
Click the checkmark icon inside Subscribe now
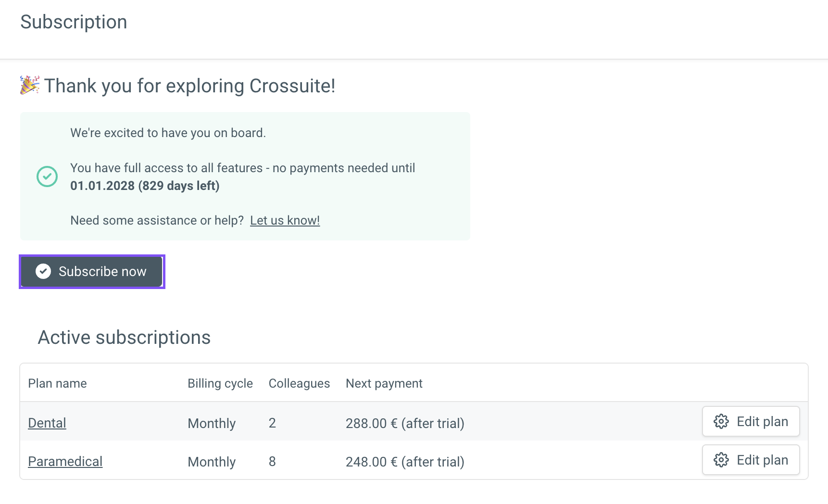click(43, 272)
